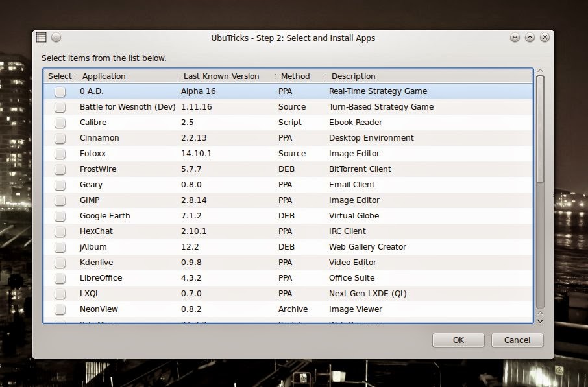Click the 'Google Earth' application name
The image size is (588, 387).
(x=104, y=216)
